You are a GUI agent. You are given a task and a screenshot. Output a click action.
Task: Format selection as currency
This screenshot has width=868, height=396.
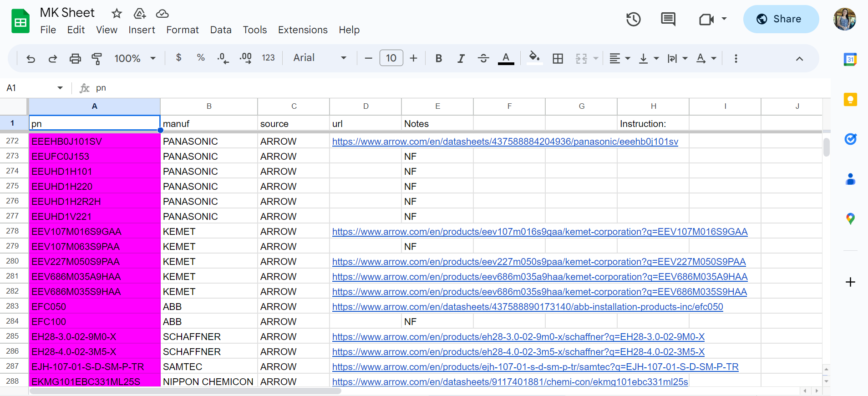pyautogui.click(x=178, y=58)
